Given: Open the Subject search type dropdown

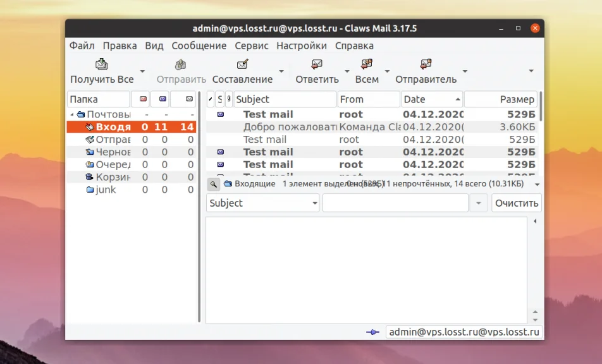Looking at the screenshot, I should pyautogui.click(x=262, y=203).
